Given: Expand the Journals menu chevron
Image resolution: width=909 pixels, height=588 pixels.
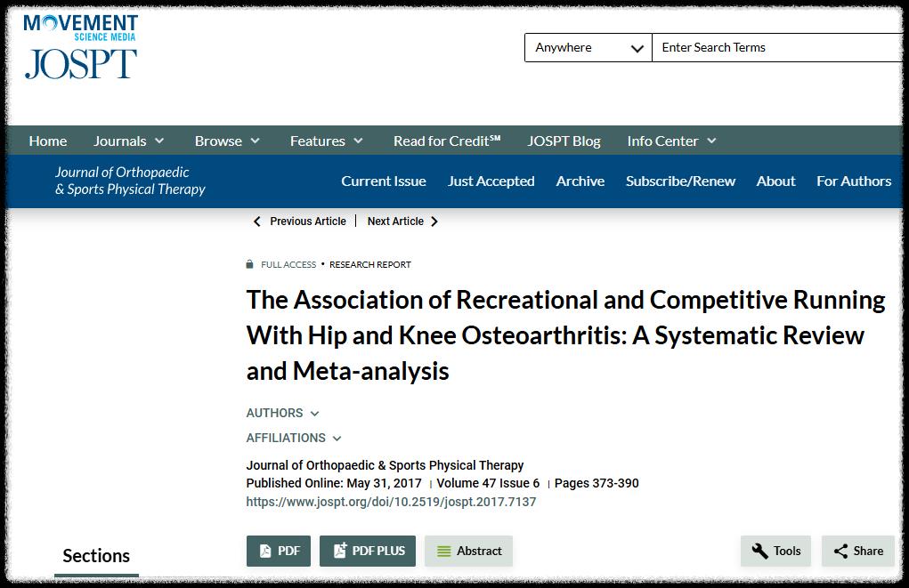Looking at the screenshot, I should tap(159, 141).
